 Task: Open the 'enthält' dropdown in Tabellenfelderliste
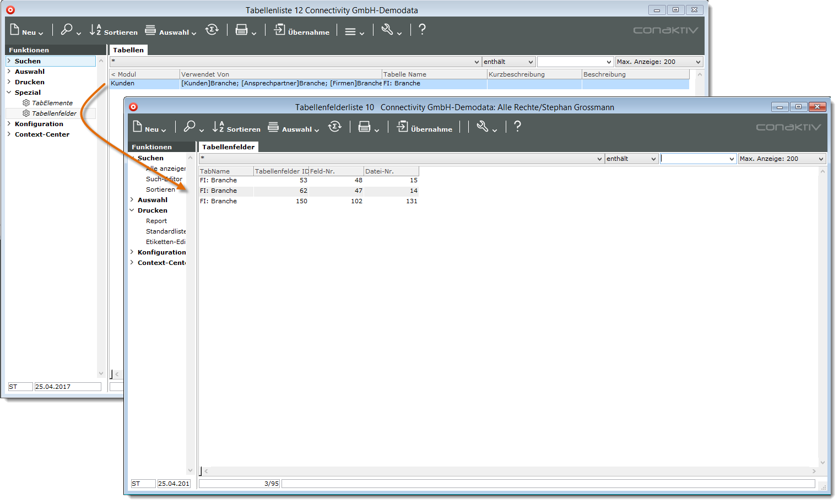(631, 159)
